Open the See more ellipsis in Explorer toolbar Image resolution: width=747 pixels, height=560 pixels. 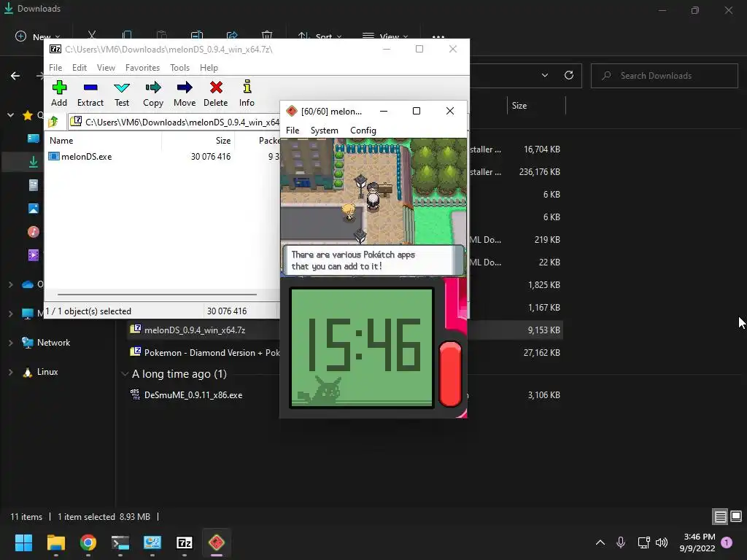pos(438,36)
